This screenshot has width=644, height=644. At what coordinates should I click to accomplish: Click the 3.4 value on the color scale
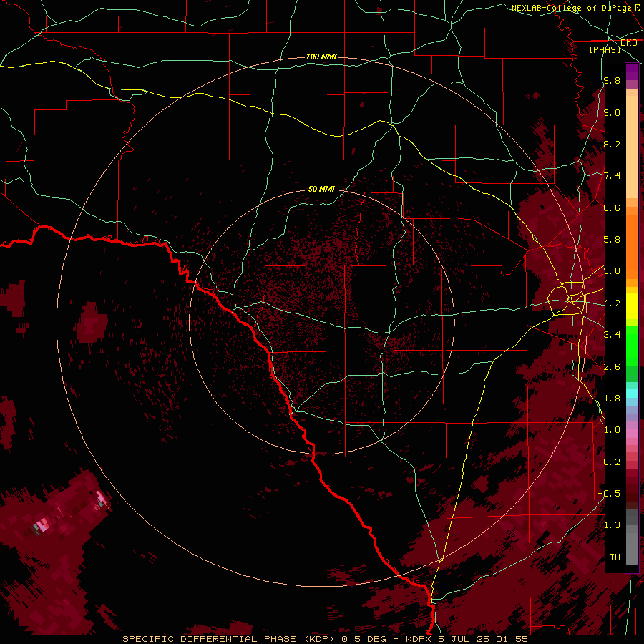(x=612, y=335)
